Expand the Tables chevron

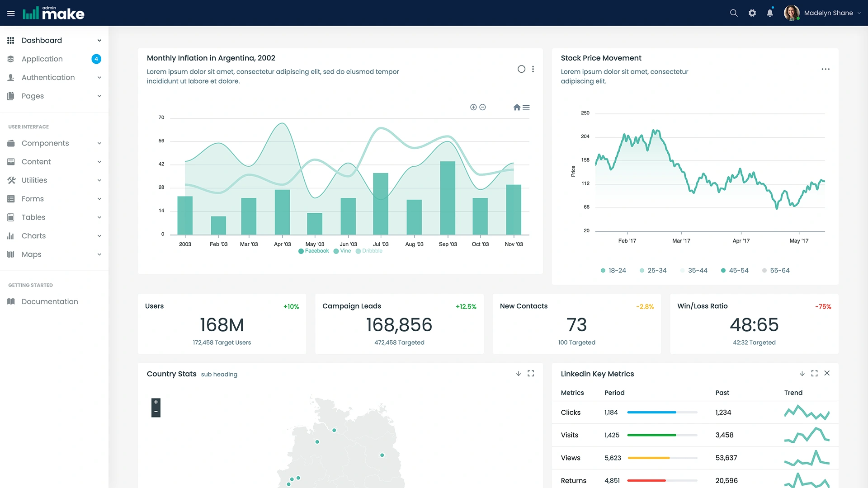click(x=99, y=217)
